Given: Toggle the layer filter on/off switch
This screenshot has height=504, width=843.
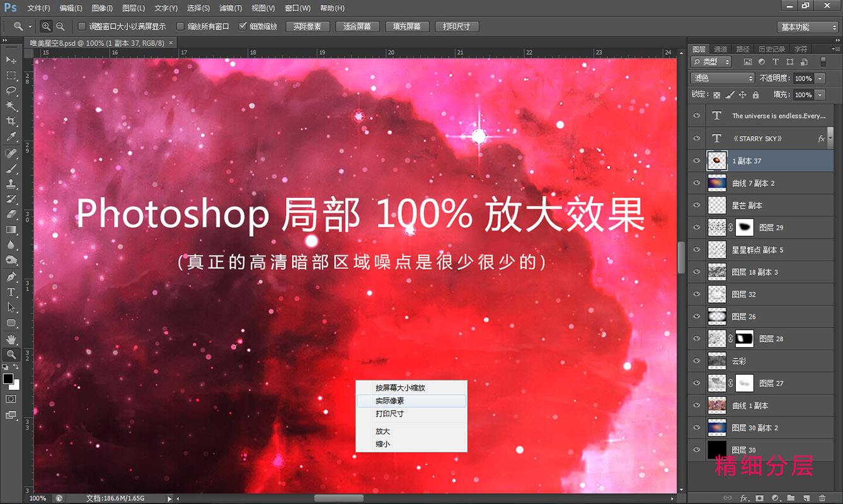Looking at the screenshot, I should [822, 62].
